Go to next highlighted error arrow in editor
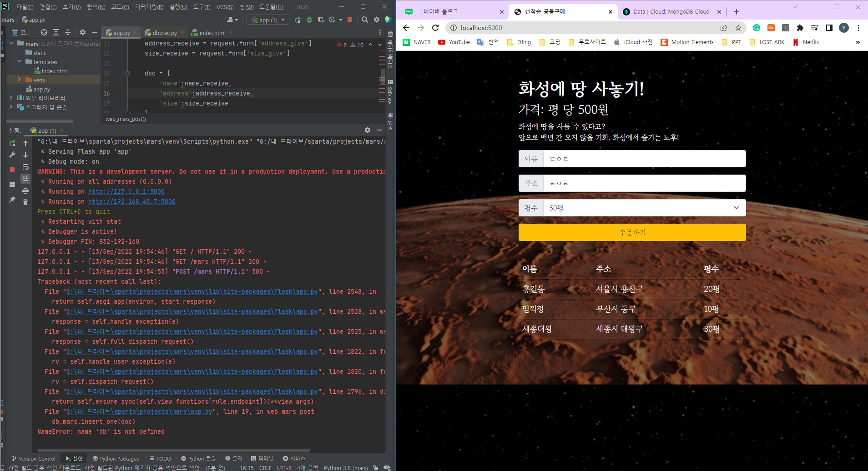 (x=380, y=45)
